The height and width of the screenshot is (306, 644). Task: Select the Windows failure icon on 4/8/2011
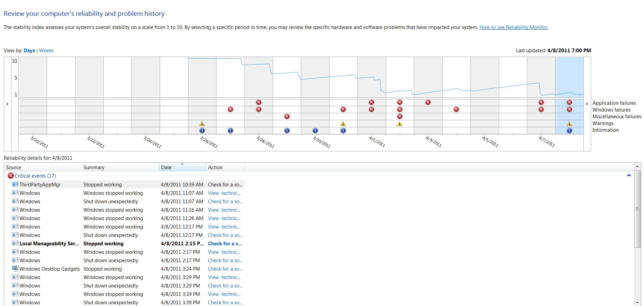tap(569, 109)
